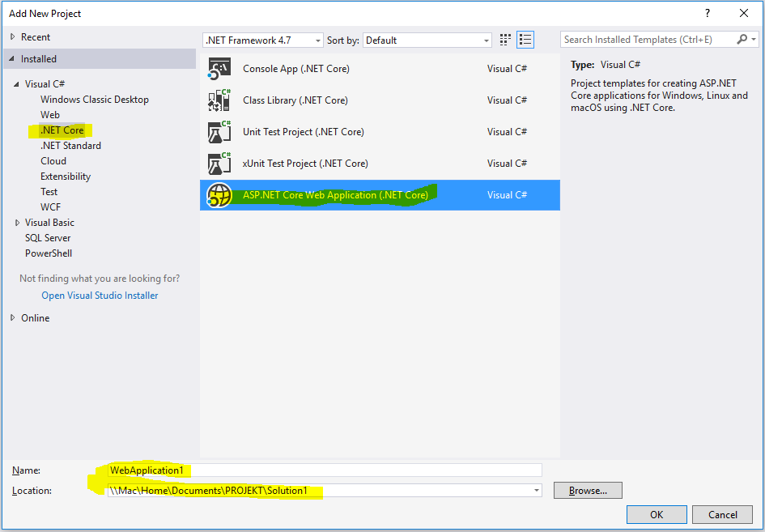Image resolution: width=765 pixels, height=532 pixels.
Task: Click Visual C# label in xUnit Test row
Action: click(507, 164)
